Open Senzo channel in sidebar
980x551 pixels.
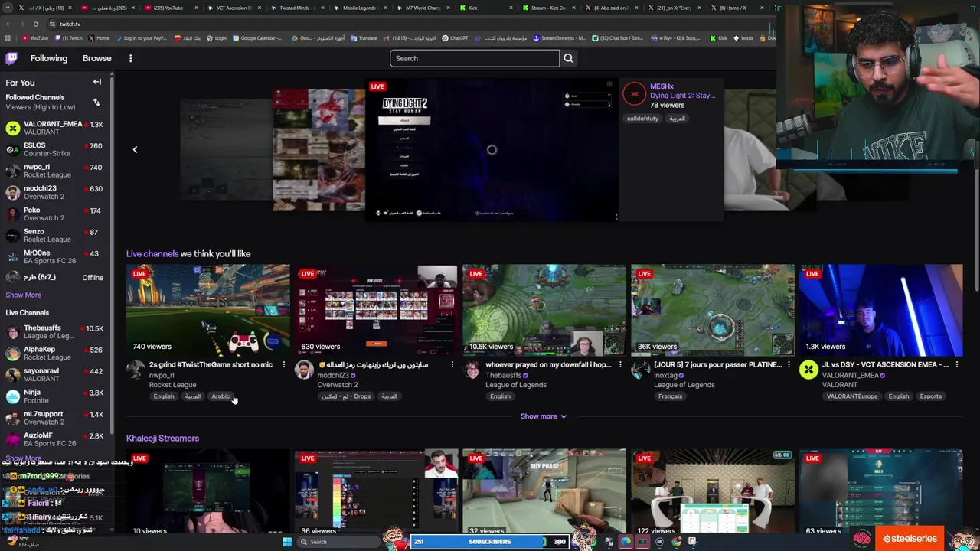point(55,236)
